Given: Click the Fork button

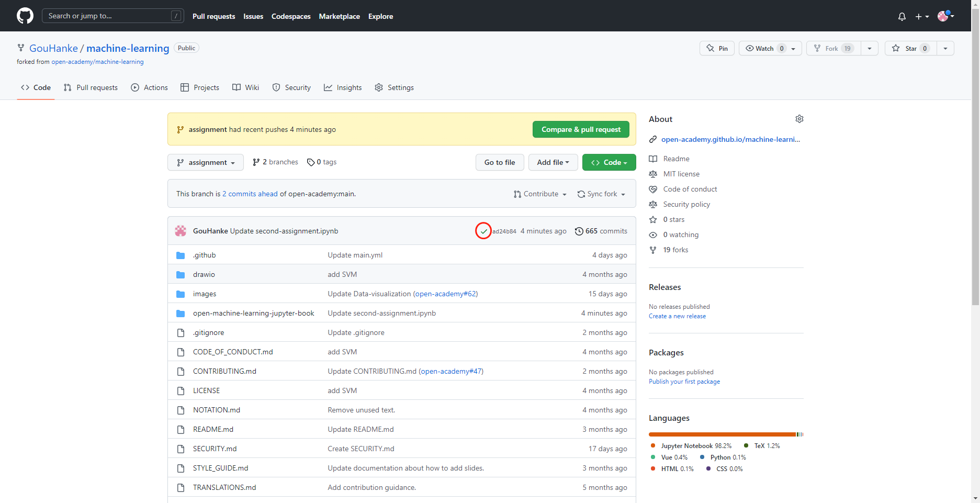Looking at the screenshot, I should (833, 48).
